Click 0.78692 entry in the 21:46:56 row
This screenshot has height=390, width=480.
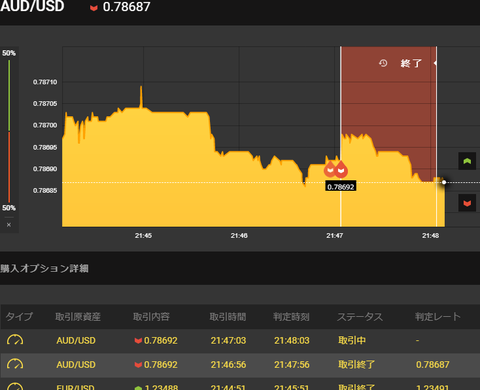coord(156,364)
